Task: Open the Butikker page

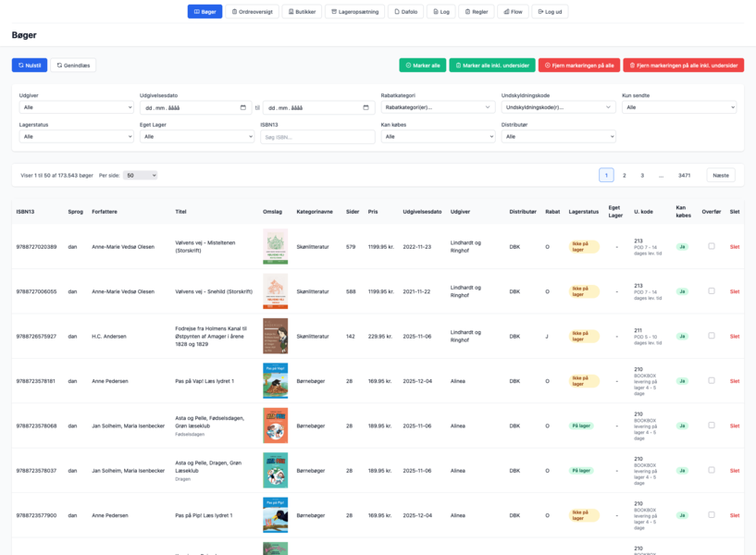Action: pos(302,12)
